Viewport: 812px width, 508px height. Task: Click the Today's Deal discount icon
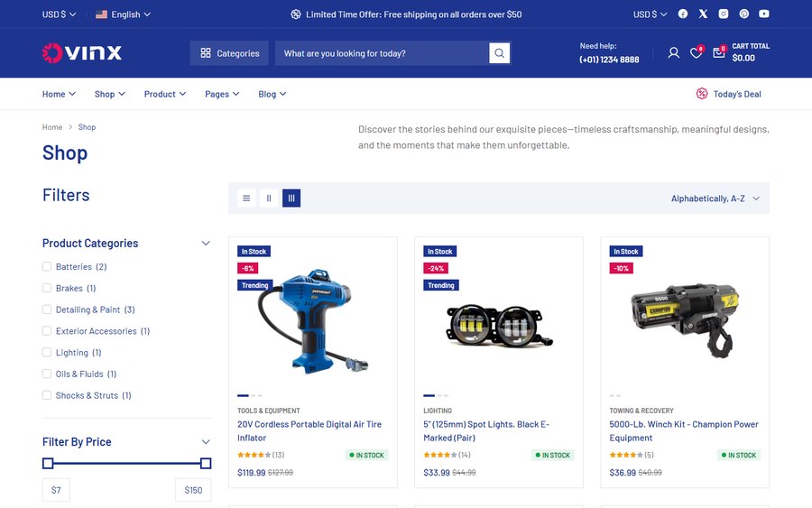tap(702, 94)
